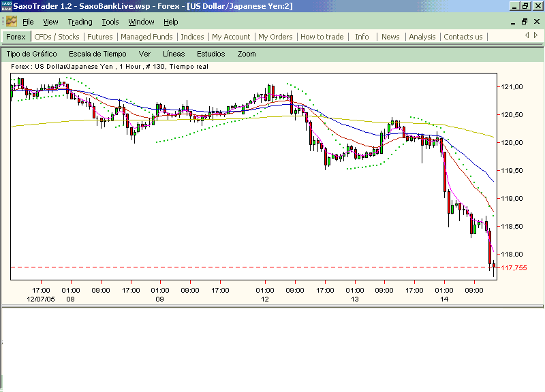Click the Zoom chart option
545x392 pixels.
[247, 54]
